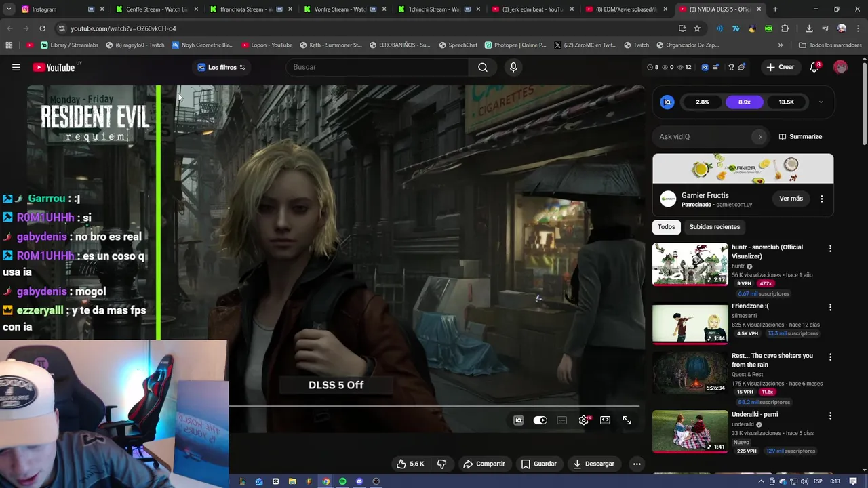
Task: Open the 'Los filtros' dropdown
Action: (221, 67)
